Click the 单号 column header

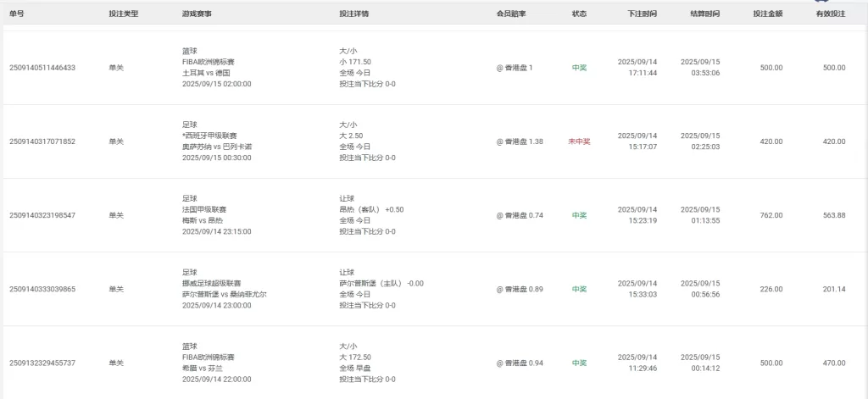pos(16,14)
